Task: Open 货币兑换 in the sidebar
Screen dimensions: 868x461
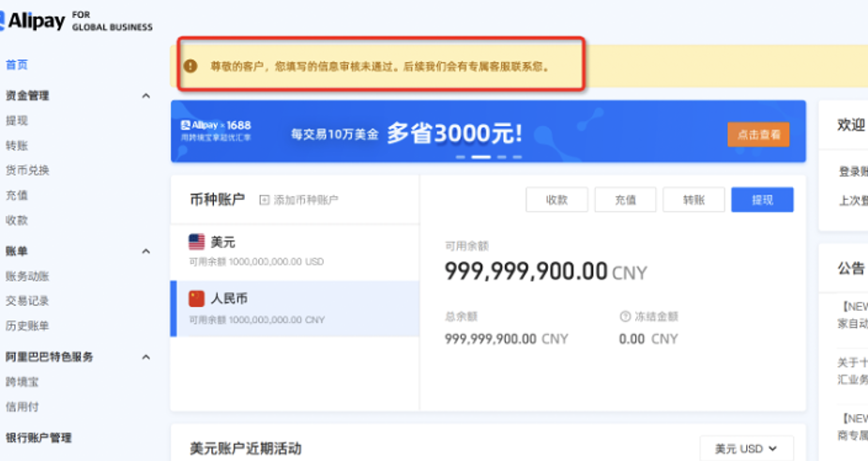Action: pyautogui.click(x=27, y=170)
